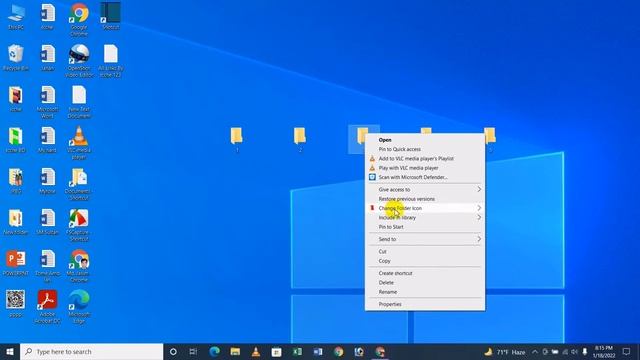This screenshot has width=640, height=360.
Task: Open the OpenShot Video Editor shortcut
Action: tap(79, 60)
